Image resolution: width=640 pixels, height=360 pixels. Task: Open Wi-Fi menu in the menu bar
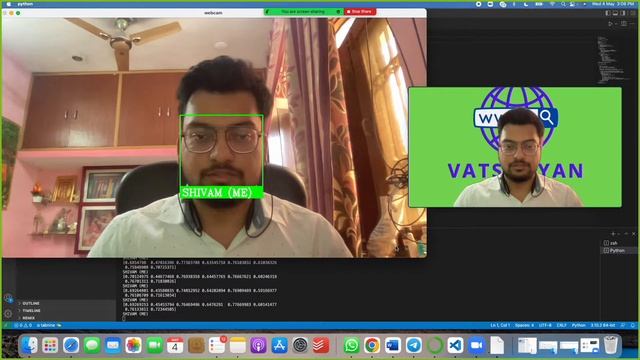click(552, 4)
